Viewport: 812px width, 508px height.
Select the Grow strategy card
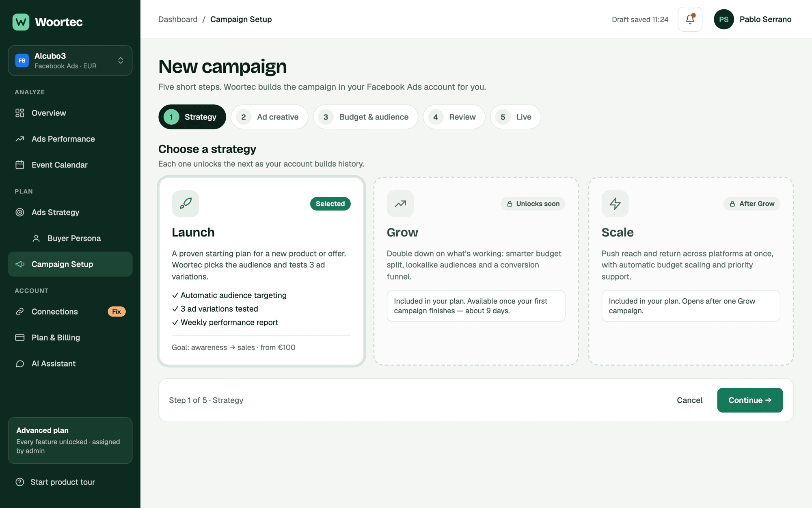(x=476, y=271)
